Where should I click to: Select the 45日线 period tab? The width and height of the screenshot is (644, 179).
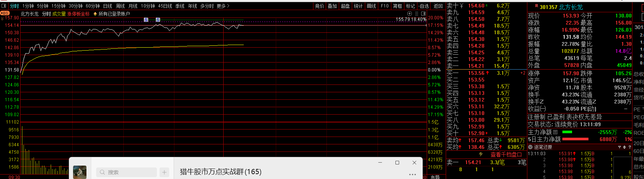(x=165, y=6)
